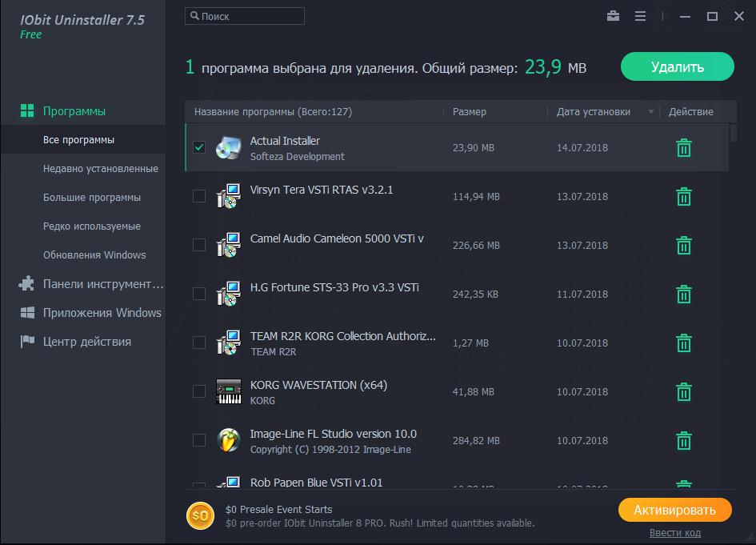Click the Camel Audio Cameleon installer icon
This screenshot has height=545, width=756.
[229, 245]
